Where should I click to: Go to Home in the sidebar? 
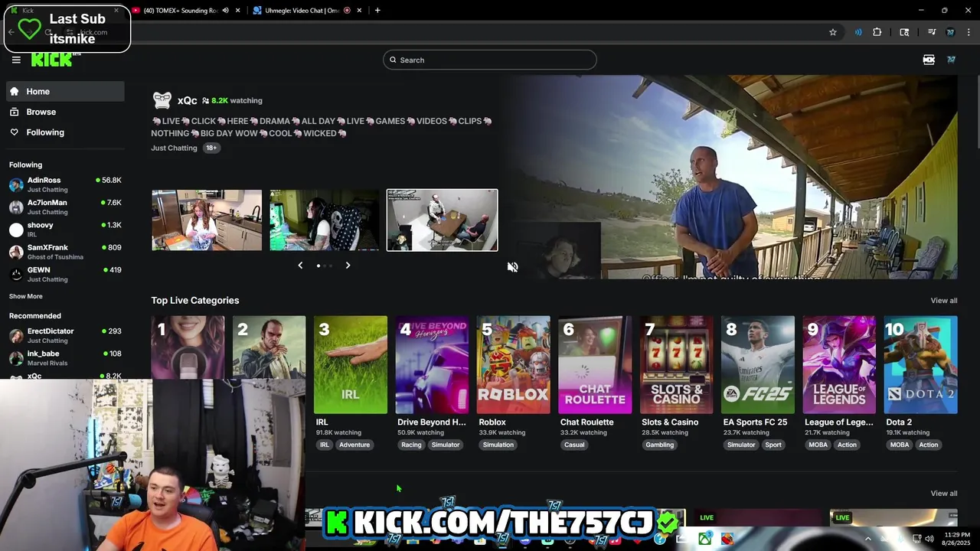click(65, 91)
